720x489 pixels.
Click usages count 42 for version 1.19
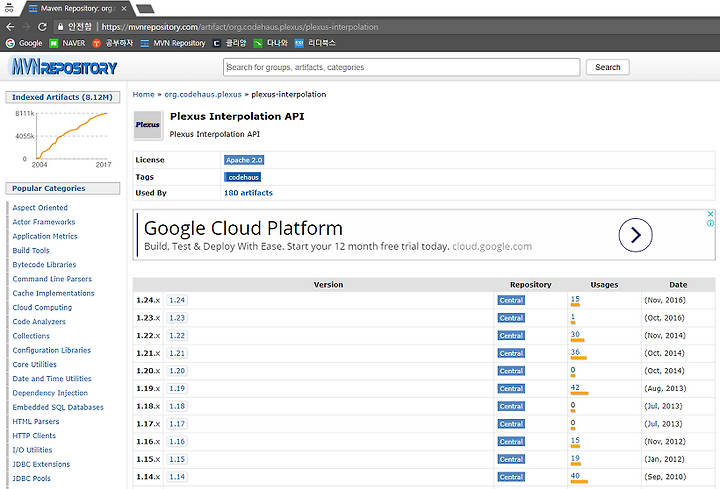tap(575, 388)
